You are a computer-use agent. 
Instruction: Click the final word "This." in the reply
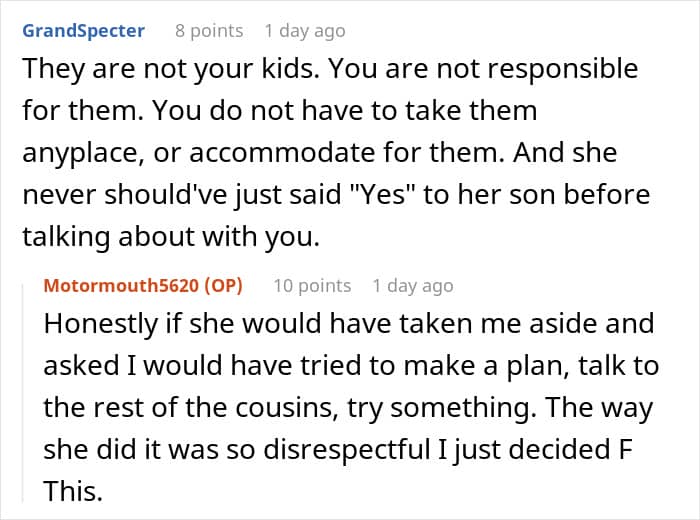point(72,492)
